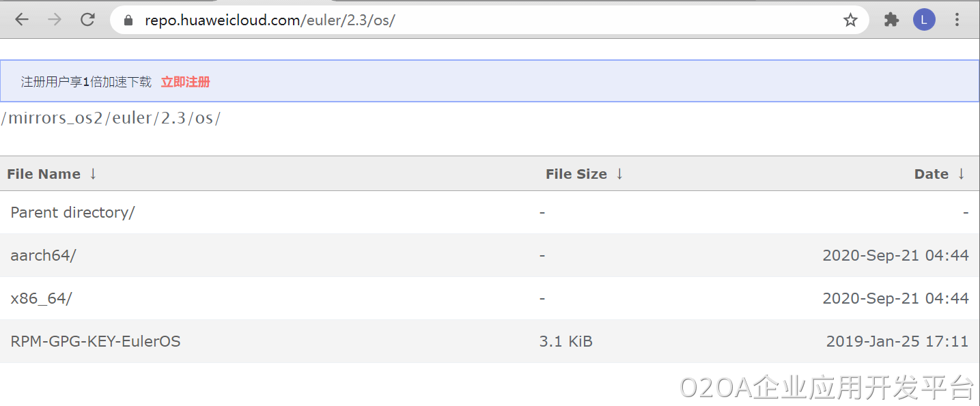This screenshot has height=406, width=980.
Task: Sort by Date arrow
Action: 961,174
